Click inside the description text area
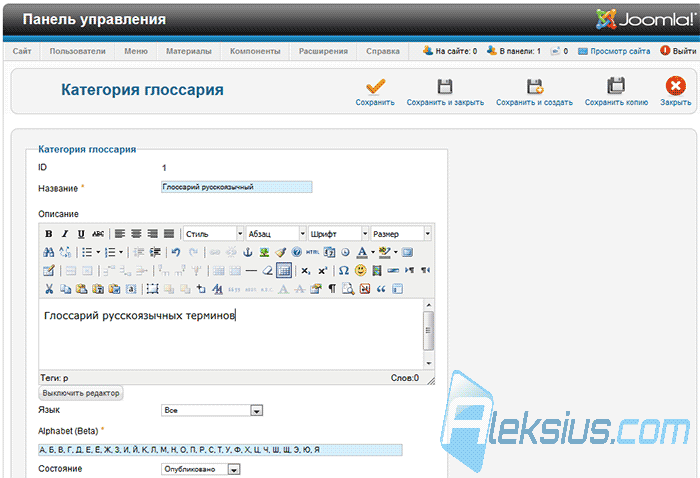Viewport: 700px width, 478px height. (x=230, y=334)
